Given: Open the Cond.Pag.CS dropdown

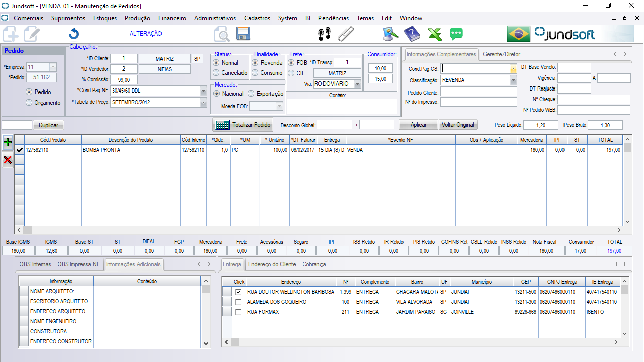Looking at the screenshot, I should click(513, 68).
